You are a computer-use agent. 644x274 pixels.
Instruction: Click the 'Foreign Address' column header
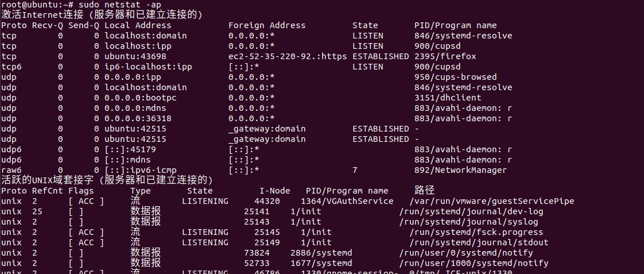click(267, 25)
